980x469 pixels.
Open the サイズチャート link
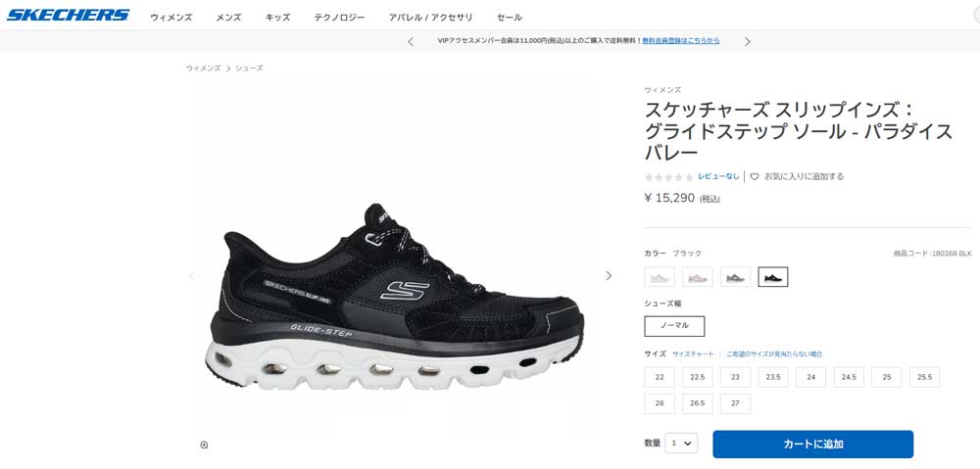click(693, 354)
